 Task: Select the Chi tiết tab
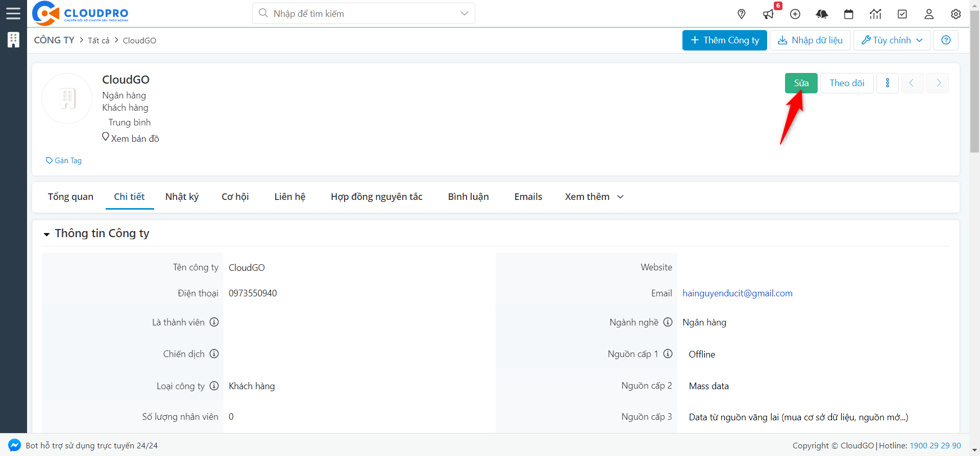pyautogui.click(x=129, y=197)
